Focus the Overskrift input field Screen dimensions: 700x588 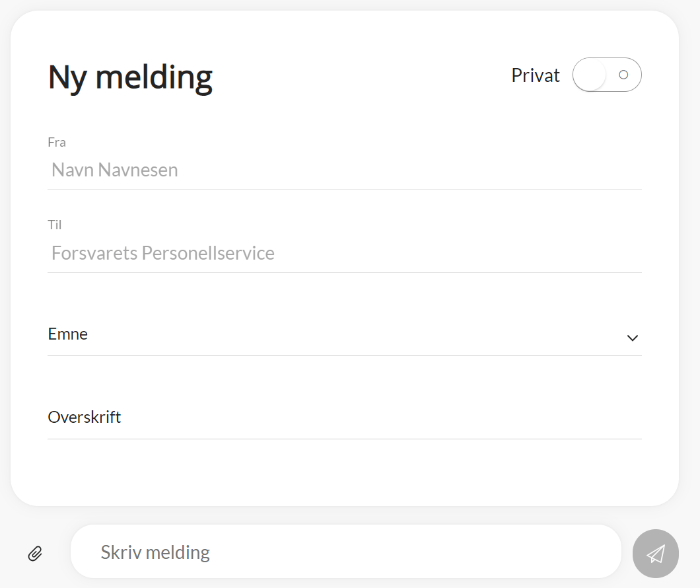click(343, 418)
